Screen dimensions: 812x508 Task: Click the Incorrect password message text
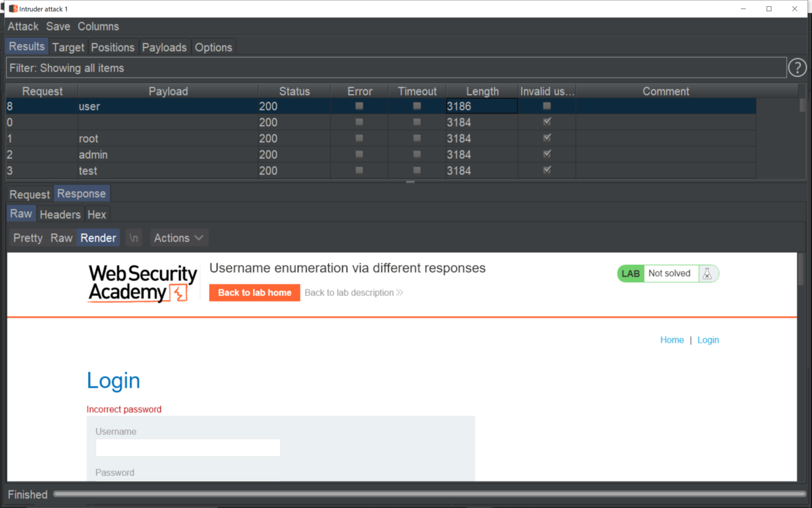point(124,409)
